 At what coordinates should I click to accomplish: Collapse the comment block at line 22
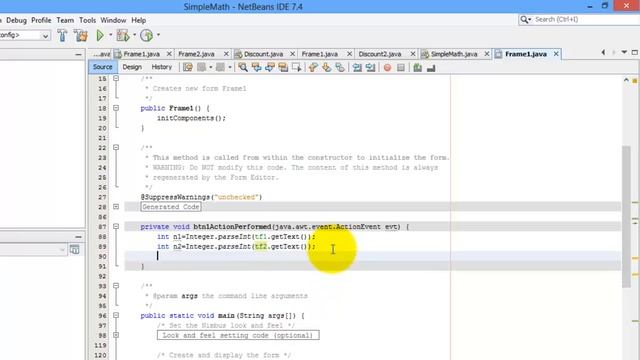coord(116,147)
